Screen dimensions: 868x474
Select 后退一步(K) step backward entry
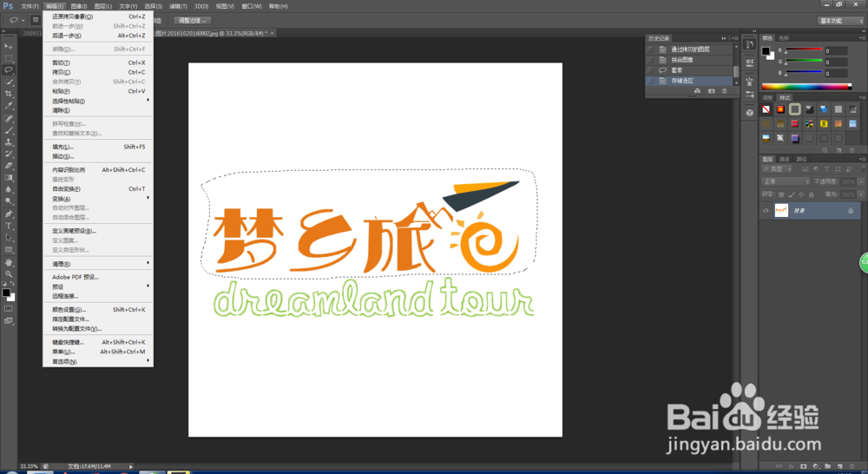click(97, 36)
